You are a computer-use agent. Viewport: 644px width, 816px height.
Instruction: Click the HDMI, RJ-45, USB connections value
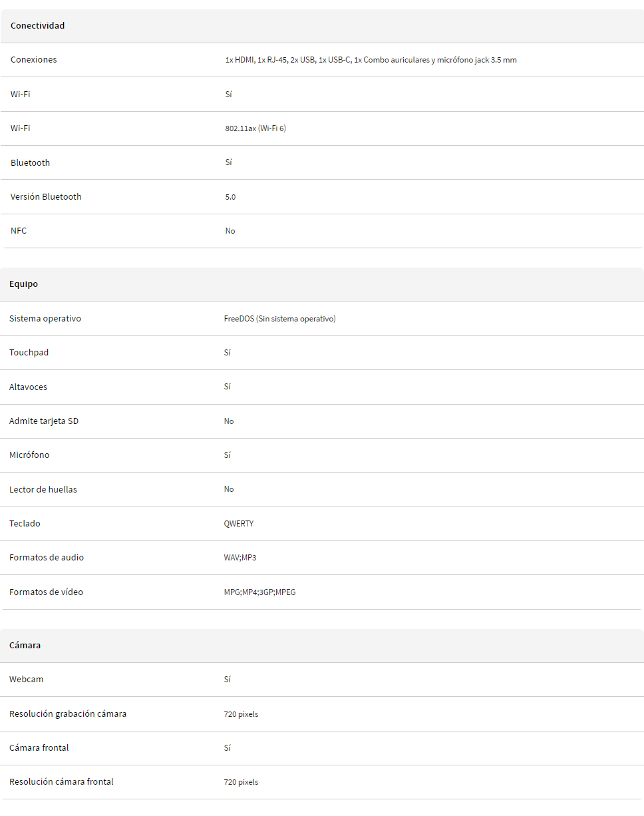[x=371, y=60]
